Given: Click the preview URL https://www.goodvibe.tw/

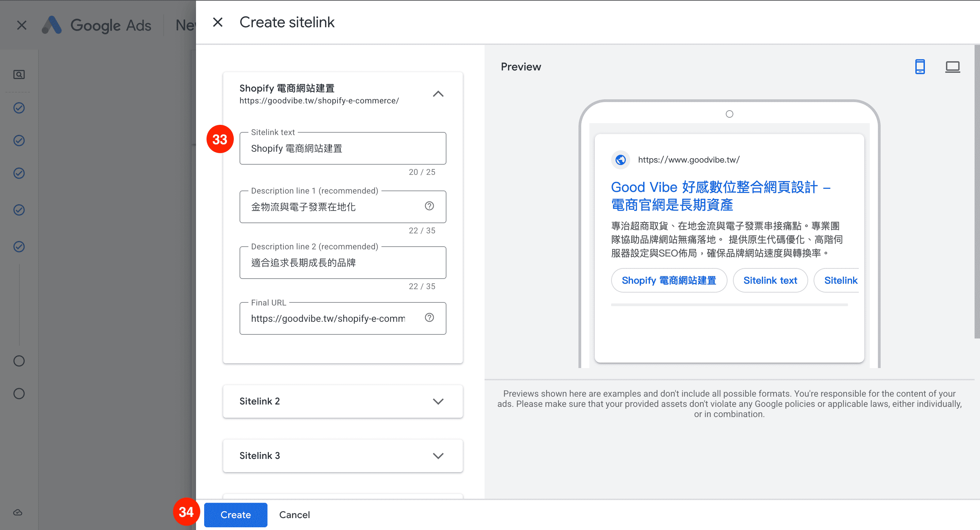Looking at the screenshot, I should point(689,160).
